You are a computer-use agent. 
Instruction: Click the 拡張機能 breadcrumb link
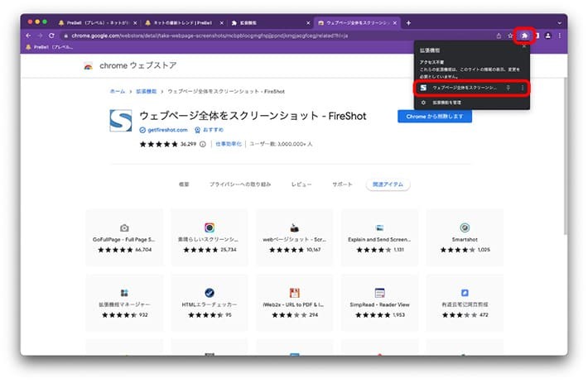coord(147,91)
